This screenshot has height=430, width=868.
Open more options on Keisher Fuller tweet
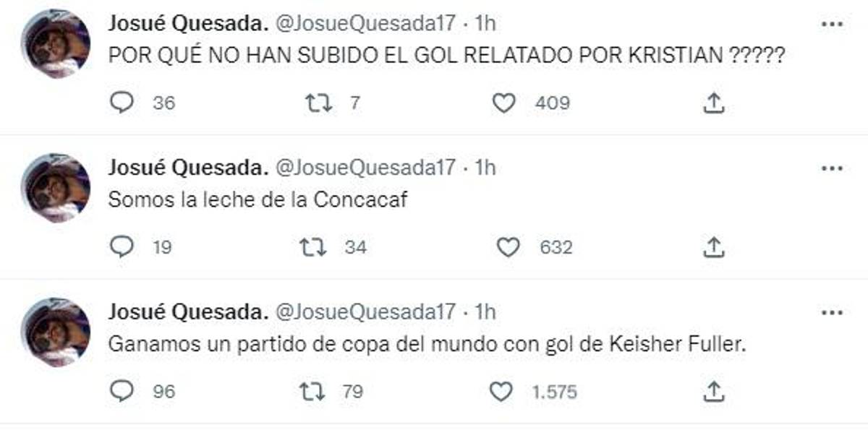tap(833, 312)
